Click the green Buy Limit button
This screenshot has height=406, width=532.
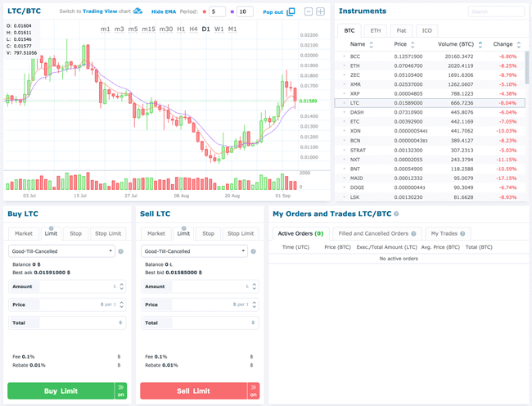pos(61,391)
